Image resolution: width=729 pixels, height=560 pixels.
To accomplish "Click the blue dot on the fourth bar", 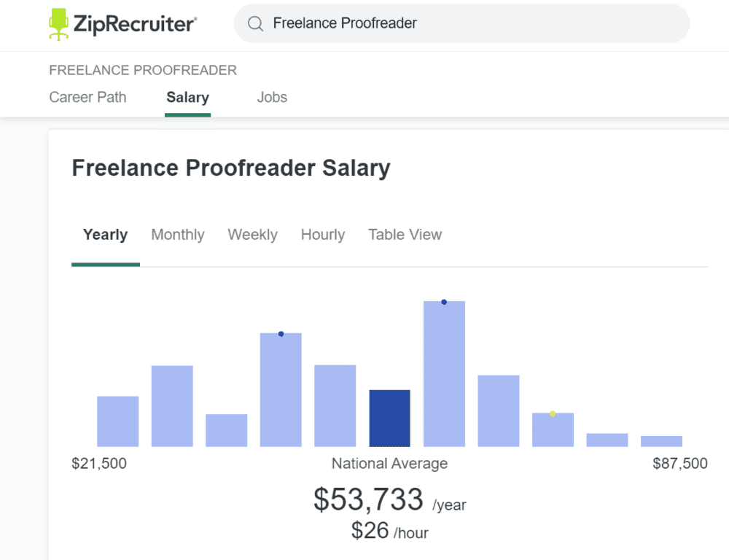I will pos(281,334).
